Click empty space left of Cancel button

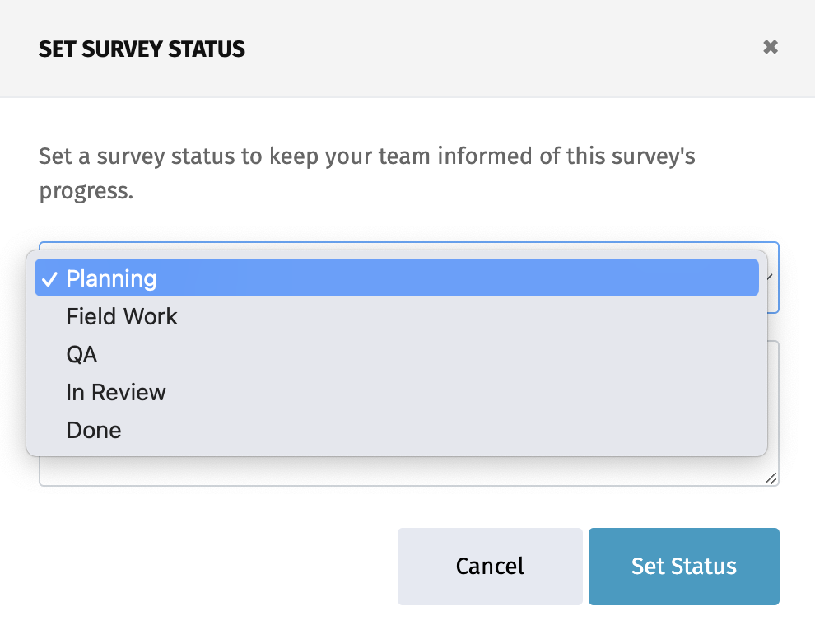214,566
